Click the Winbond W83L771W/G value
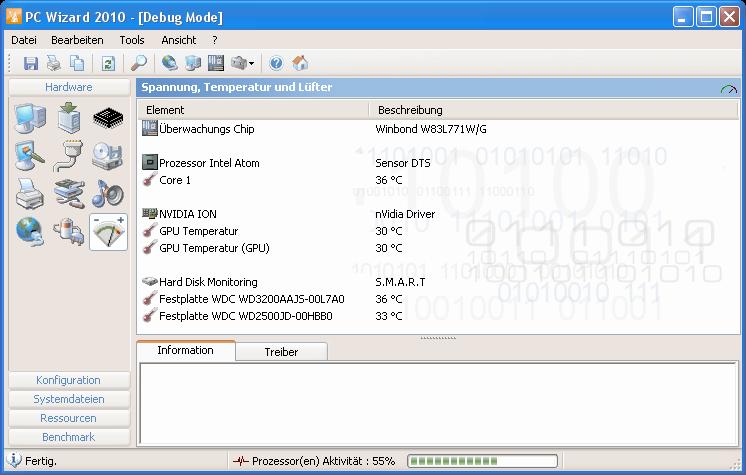This screenshot has width=746, height=475. 431,129
